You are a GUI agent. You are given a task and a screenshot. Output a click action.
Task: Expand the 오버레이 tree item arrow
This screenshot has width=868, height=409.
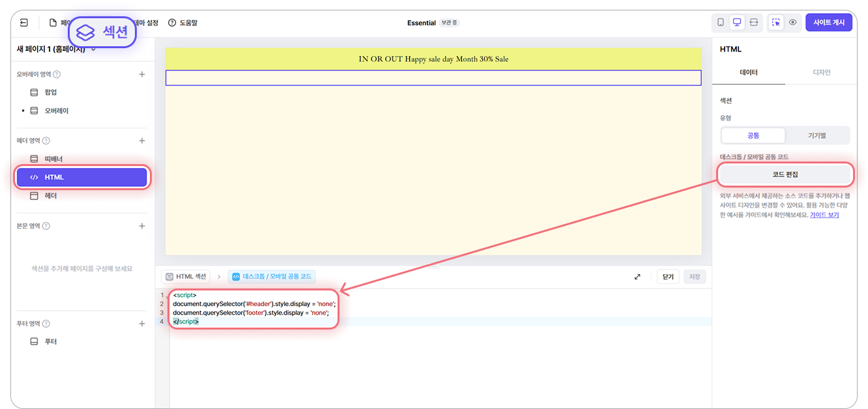(23, 111)
